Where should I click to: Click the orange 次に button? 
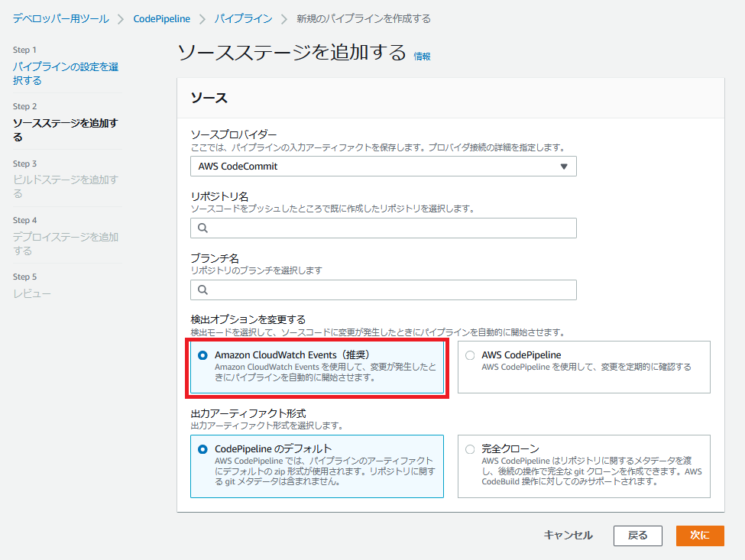coord(700,536)
